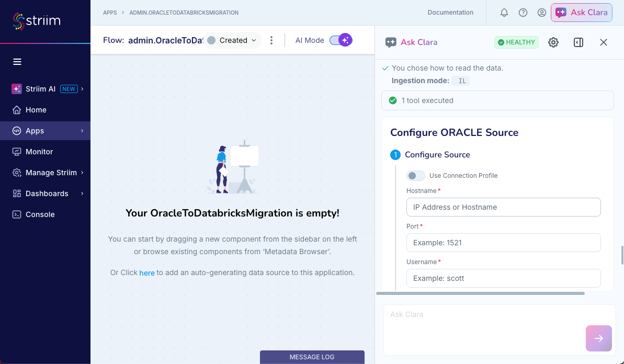Open the Created status dropdown
Viewport: 624px width, 364px height.
tap(232, 40)
